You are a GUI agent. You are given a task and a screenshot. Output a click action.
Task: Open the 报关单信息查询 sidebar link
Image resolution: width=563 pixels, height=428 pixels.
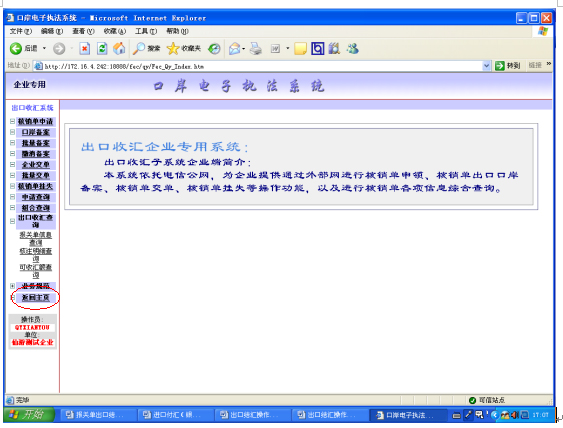pyautogui.click(x=36, y=238)
